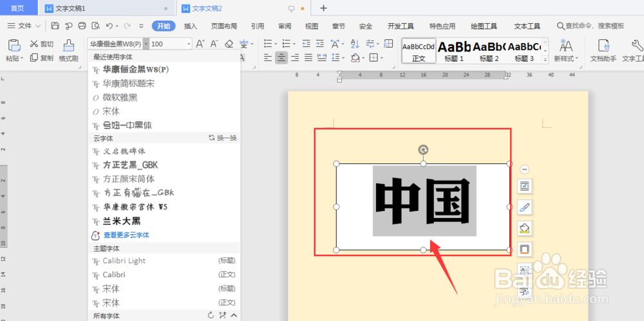Click the Increase Indent icon
This screenshot has height=321, width=644.
coord(320,44)
